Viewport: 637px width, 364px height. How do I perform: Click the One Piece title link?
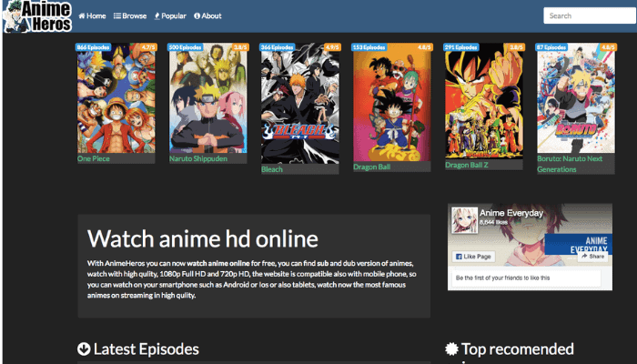[94, 158]
